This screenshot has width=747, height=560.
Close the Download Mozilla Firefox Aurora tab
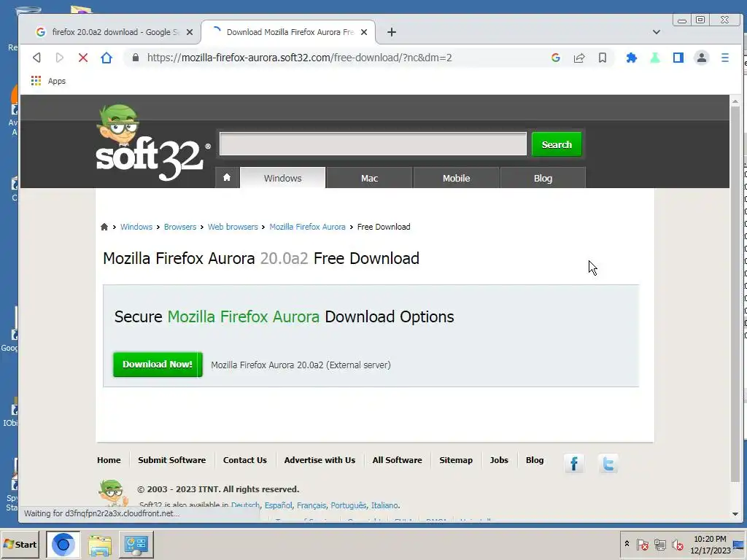[364, 32]
